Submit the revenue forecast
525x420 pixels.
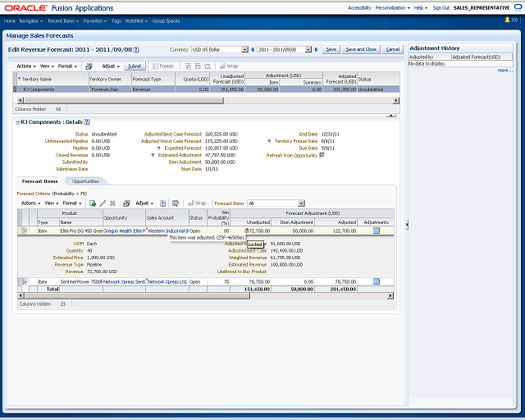point(135,66)
